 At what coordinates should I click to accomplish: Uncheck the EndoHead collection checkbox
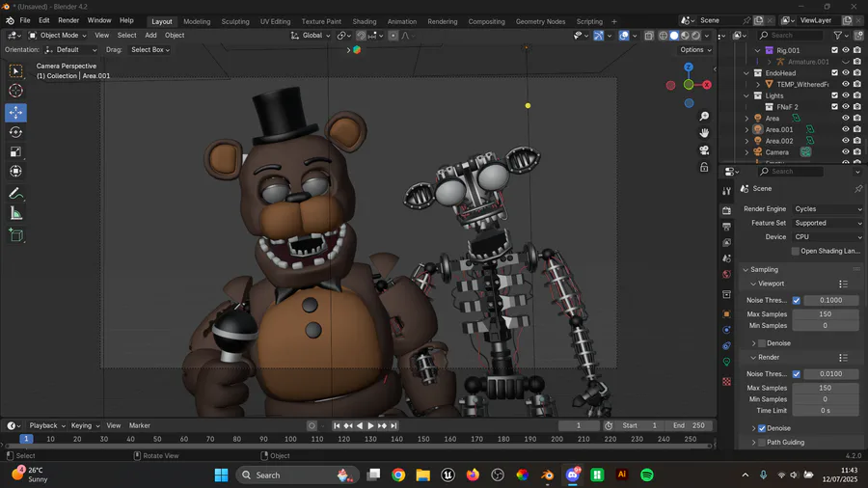click(835, 73)
